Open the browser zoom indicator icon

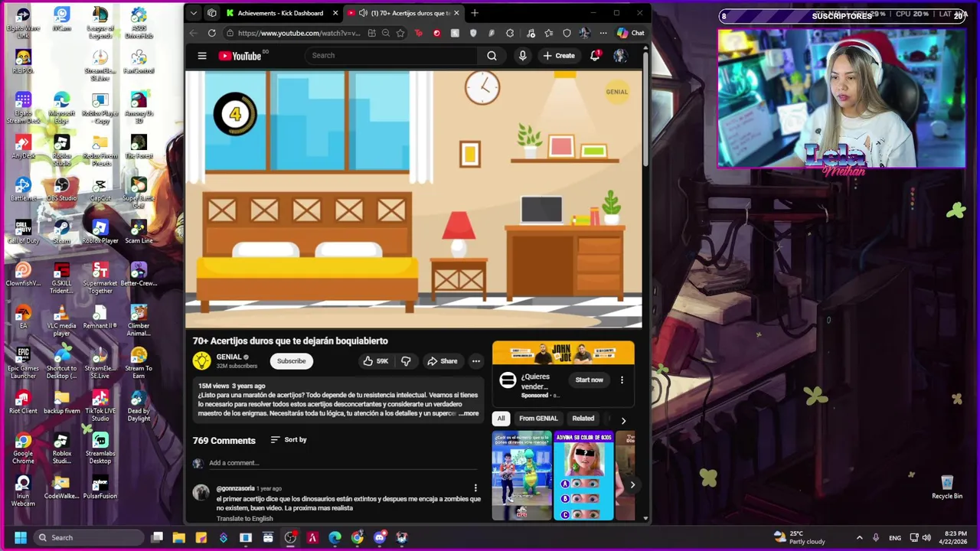386,33
